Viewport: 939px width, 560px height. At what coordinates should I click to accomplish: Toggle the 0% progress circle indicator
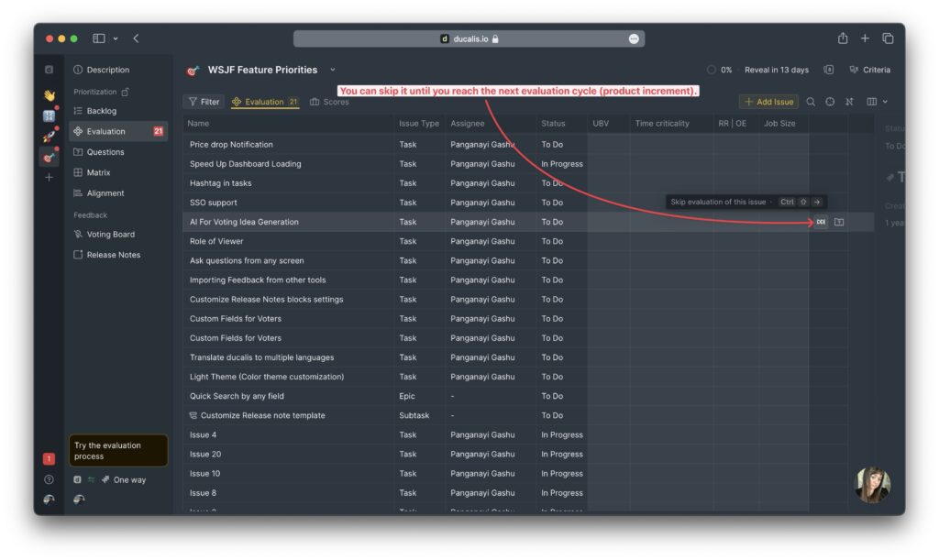tap(711, 69)
